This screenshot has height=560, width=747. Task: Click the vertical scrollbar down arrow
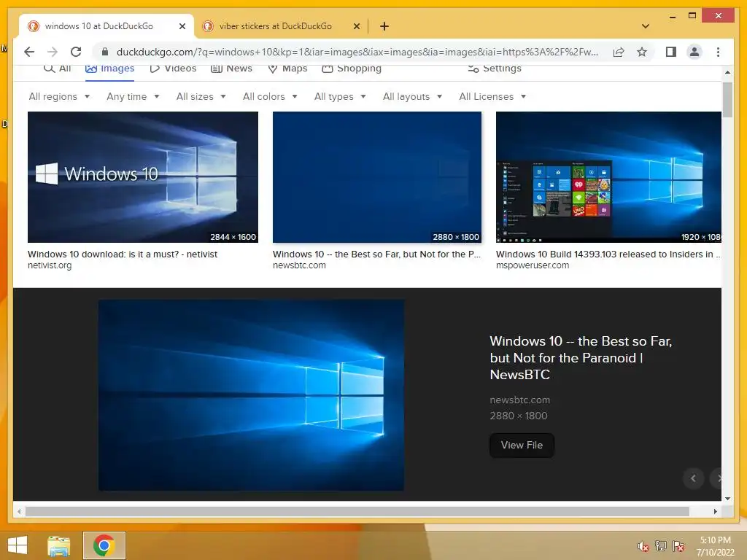coord(727,499)
